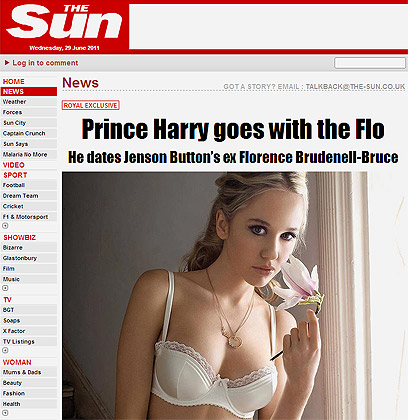
Task: Go to the HOME section
Action: (x=14, y=81)
